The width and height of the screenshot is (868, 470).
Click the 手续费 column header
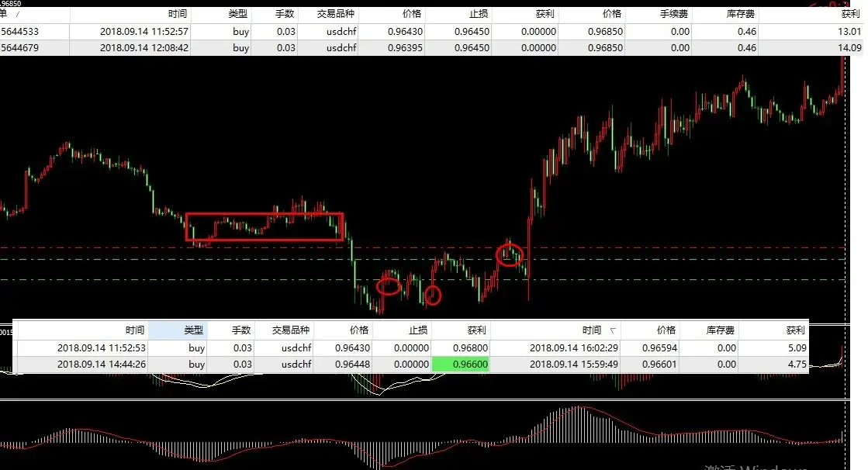coord(674,14)
